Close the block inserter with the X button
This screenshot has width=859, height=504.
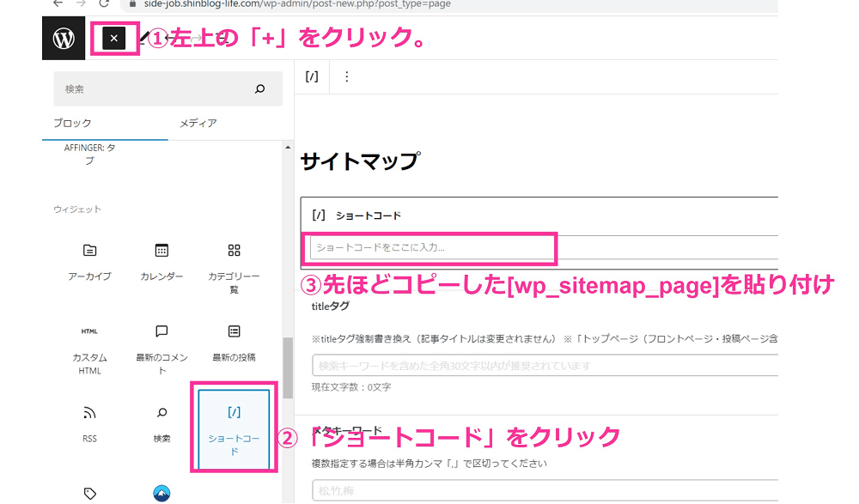(114, 39)
